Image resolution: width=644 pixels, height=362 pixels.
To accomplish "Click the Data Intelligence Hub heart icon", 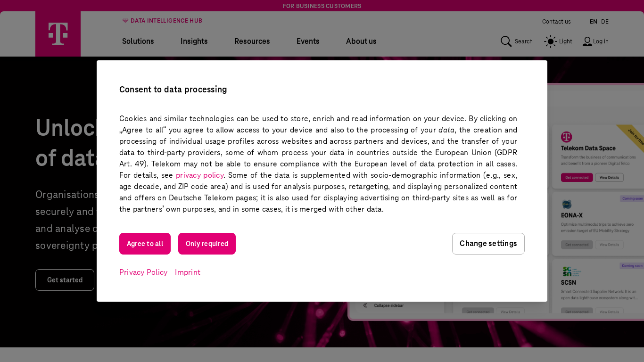I will [x=125, y=21].
